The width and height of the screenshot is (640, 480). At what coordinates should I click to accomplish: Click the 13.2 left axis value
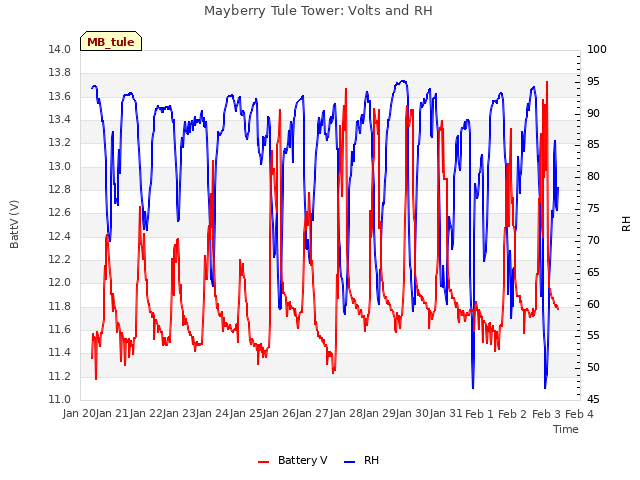coord(60,143)
